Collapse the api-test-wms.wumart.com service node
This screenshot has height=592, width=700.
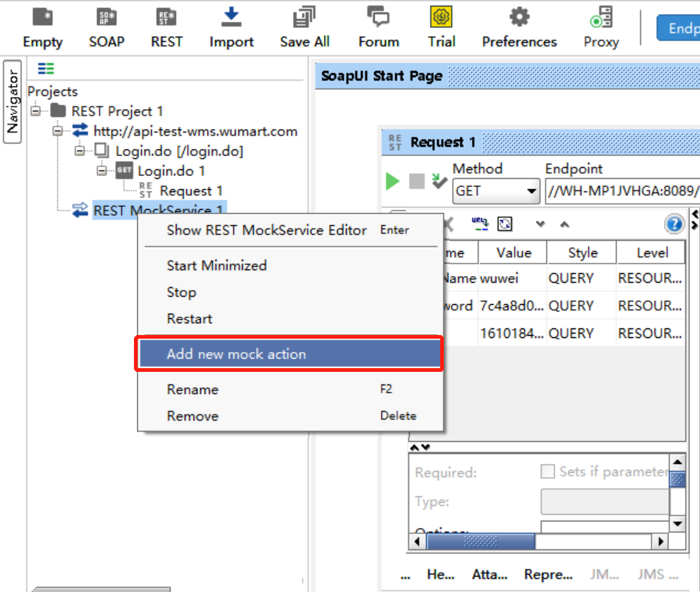point(57,131)
